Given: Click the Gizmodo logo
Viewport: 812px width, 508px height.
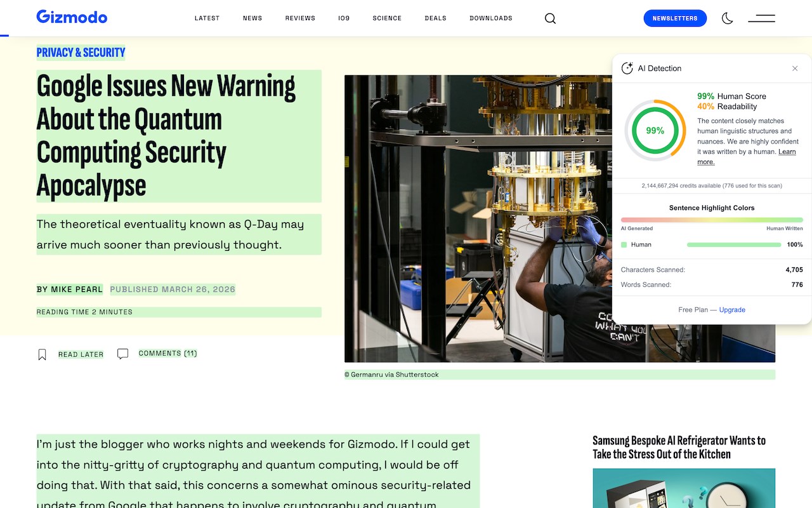Looking at the screenshot, I should click(x=72, y=17).
